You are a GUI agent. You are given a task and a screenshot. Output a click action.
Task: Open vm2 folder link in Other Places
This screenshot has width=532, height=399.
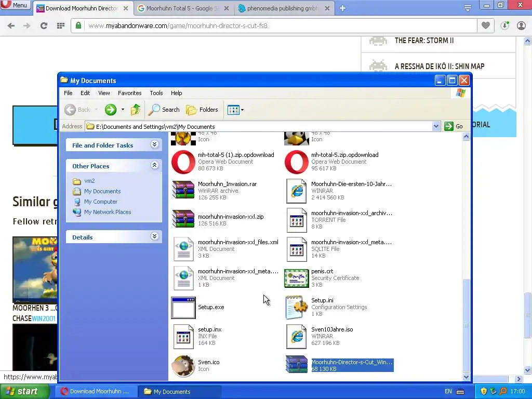pyautogui.click(x=89, y=181)
